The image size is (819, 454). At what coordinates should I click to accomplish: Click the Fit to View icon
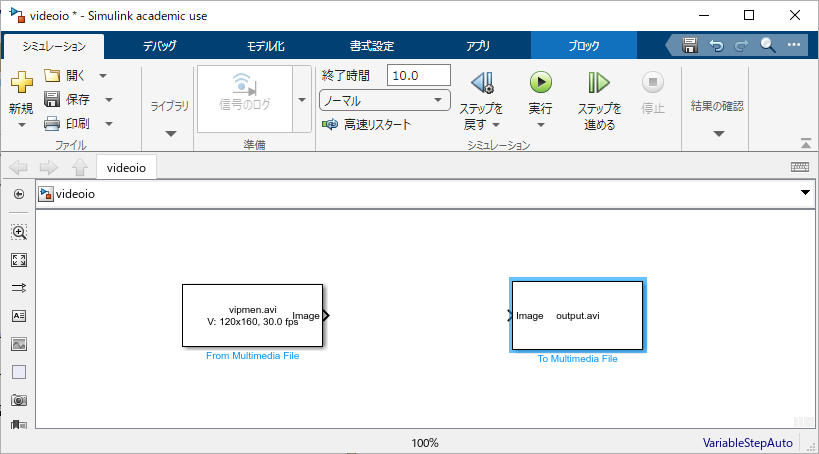[19, 260]
